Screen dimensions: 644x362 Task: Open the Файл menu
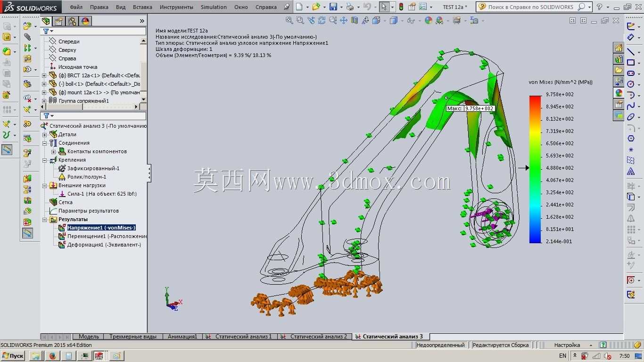click(x=76, y=7)
